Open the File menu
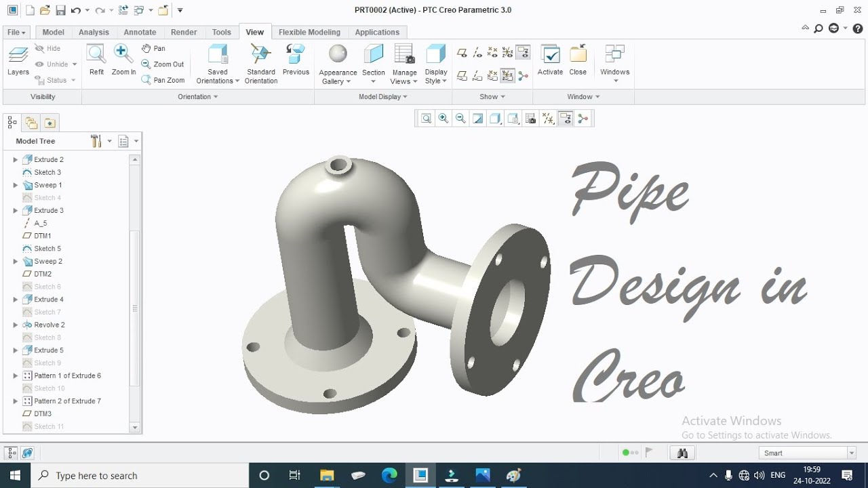The width and height of the screenshot is (868, 488). pyautogui.click(x=16, y=32)
